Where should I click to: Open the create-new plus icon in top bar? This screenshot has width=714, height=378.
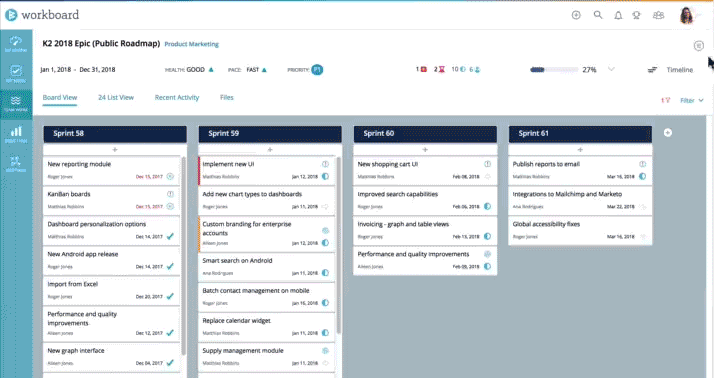(x=576, y=15)
